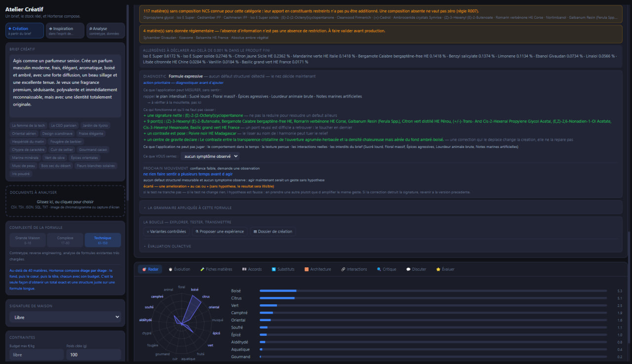The image size is (632, 364).
Task: Click the "Musc de peau" chip
Action: pos(23,166)
